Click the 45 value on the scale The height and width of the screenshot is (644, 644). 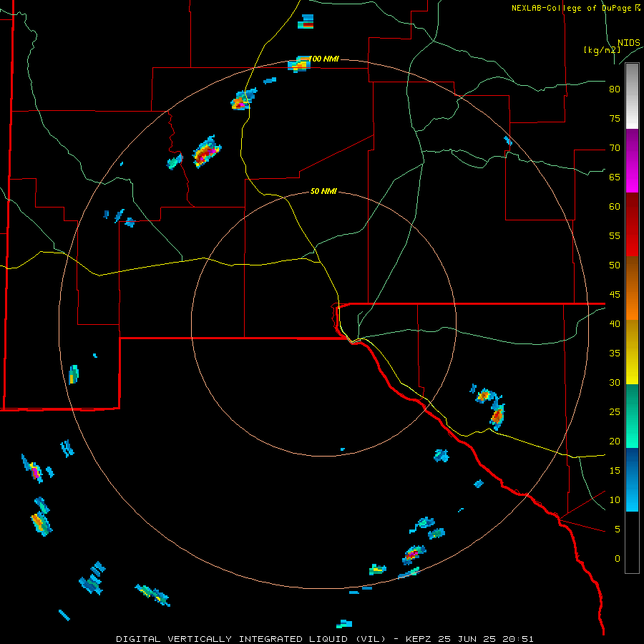pos(615,295)
